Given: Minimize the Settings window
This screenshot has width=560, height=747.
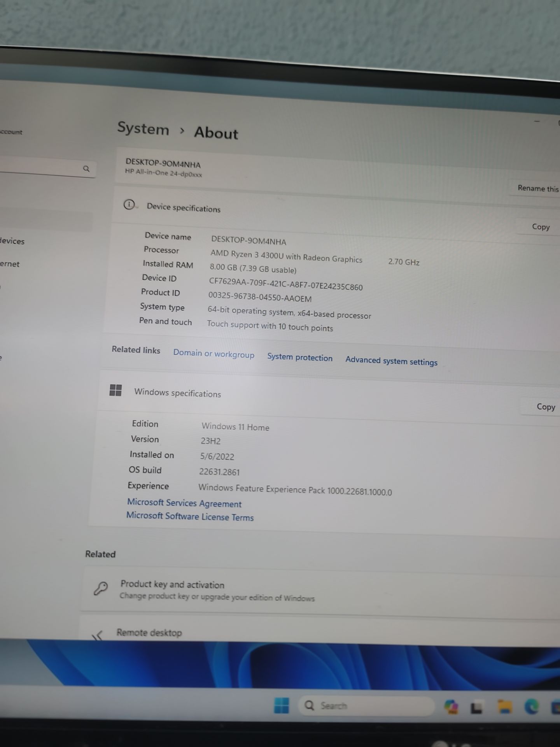Looking at the screenshot, I should (x=537, y=121).
